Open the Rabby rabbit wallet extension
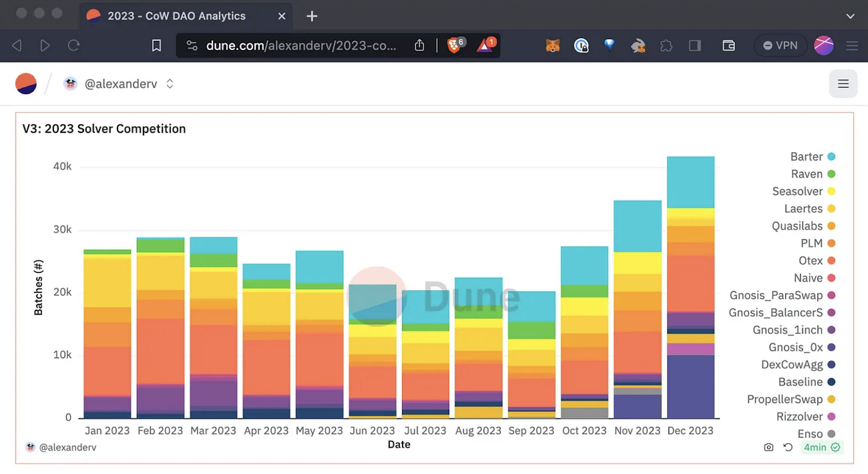This screenshot has width=868, height=474. (638, 45)
